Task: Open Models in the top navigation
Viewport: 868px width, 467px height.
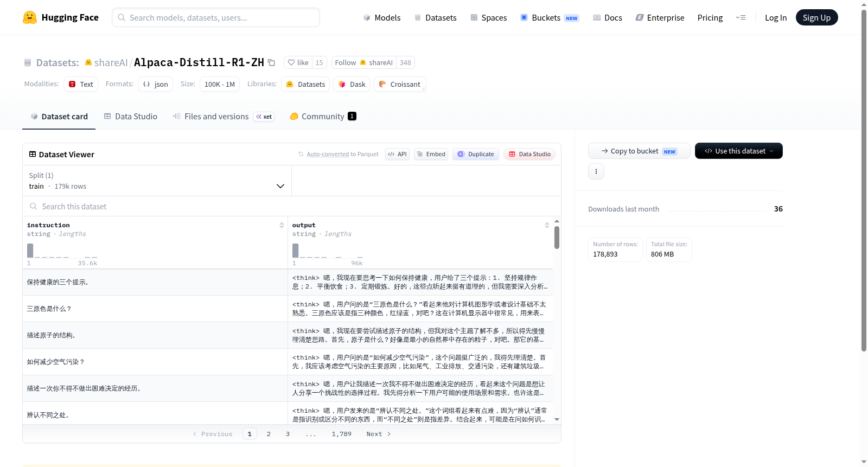Action: point(382,17)
